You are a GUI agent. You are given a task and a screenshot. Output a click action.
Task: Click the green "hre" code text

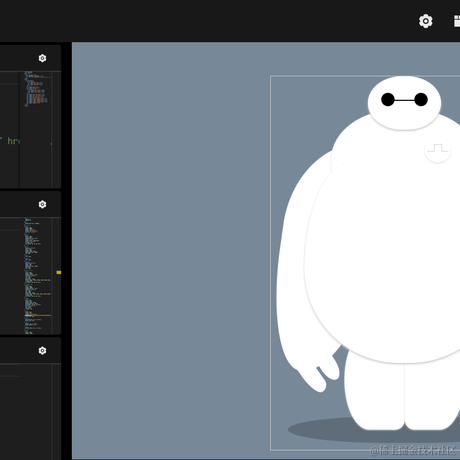[x=13, y=141]
